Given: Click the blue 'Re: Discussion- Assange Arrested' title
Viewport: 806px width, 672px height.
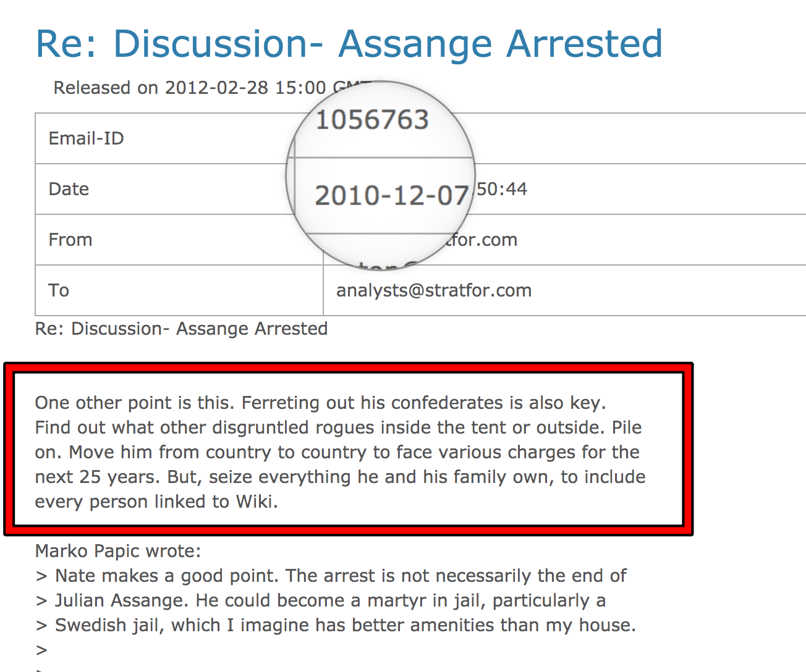Looking at the screenshot, I should coord(349,44).
